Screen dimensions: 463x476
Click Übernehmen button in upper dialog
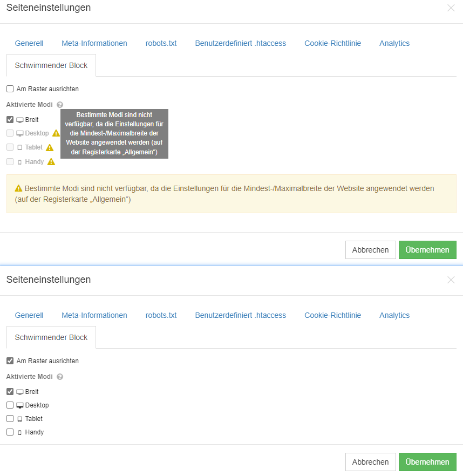point(427,250)
